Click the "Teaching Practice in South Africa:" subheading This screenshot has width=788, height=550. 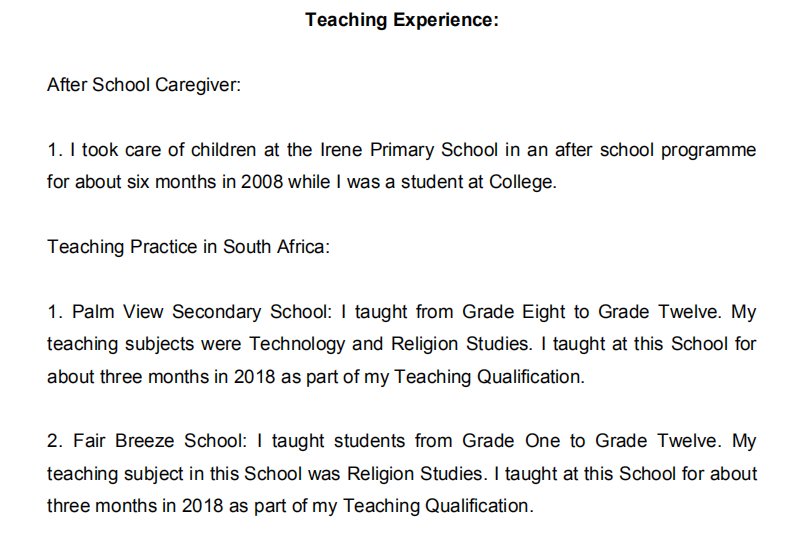pos(187,247)
